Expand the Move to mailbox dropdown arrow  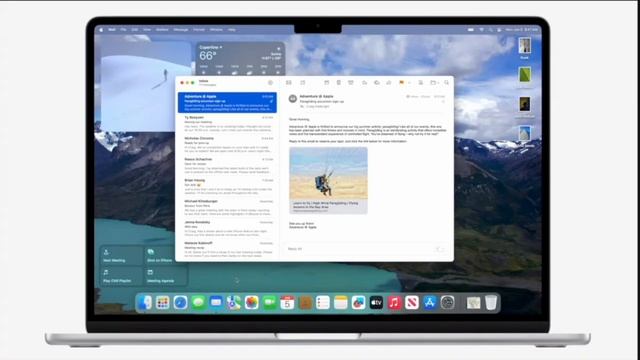pos(438,83)
